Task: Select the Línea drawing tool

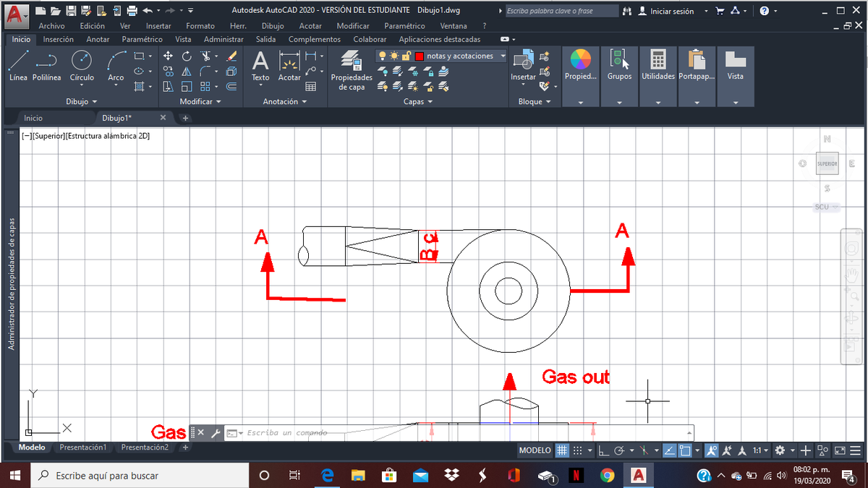Action: pos(18,65)
